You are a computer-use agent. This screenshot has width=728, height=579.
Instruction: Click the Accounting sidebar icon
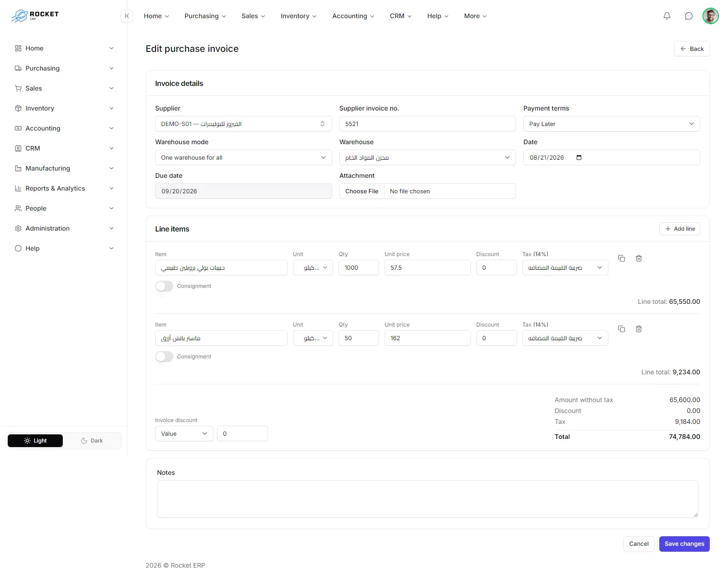tap(18, 128)
